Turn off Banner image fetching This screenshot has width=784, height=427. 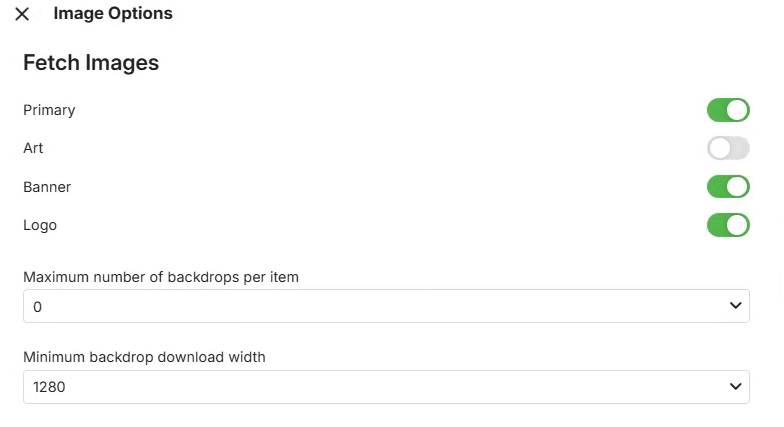pos(728,187)
